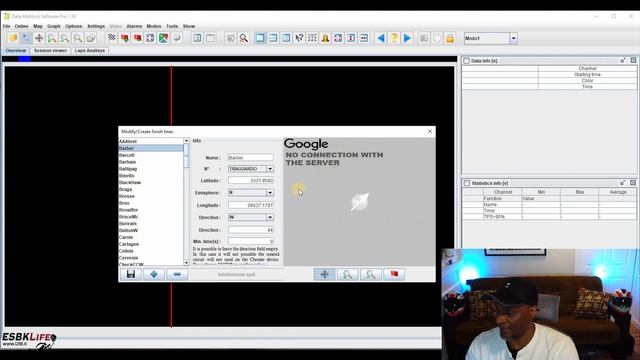
Task: Open the Alarms menu
Action: [134, 26]
